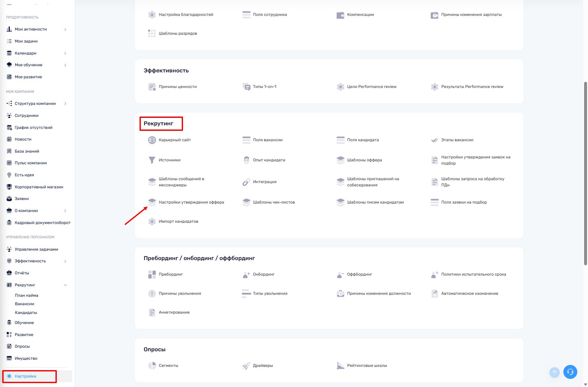The image size is (588, 387).
Task: Open the Импорт кандидатов settings link
Action: 178,221
